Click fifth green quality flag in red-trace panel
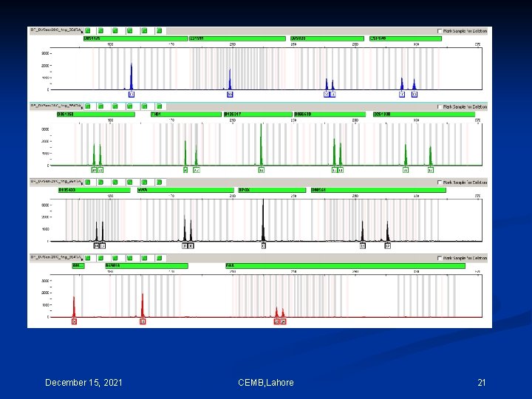The height and width of the screenshot is (399, 532). [145, 258]
